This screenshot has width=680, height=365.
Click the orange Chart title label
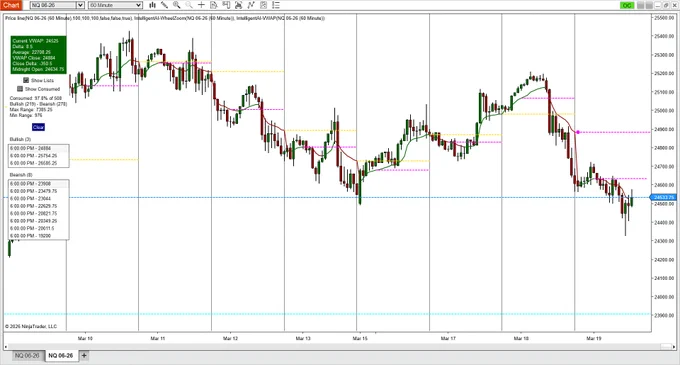pyautogui.click(x=11, y=5)
